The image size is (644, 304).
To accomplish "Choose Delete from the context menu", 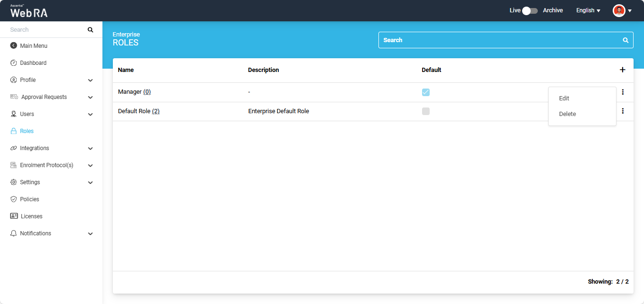I will tap(567, 114).
